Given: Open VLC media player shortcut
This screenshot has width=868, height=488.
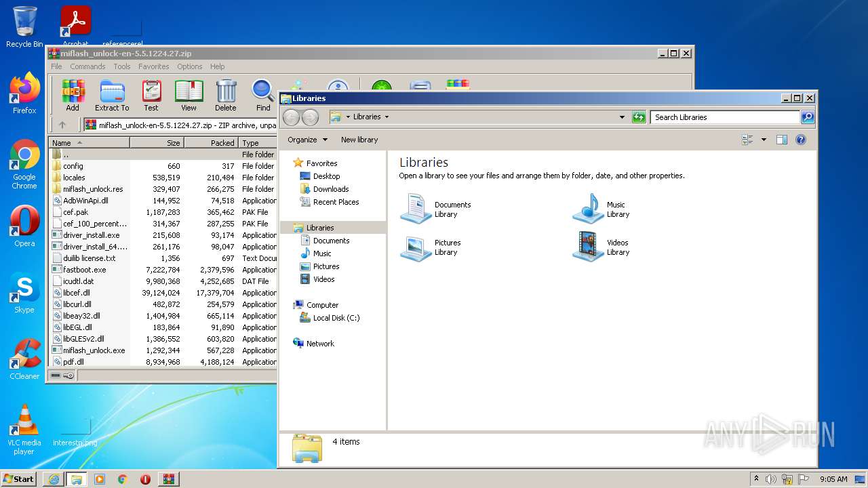Looking at the screenshot, I should [x=24, y=430].
